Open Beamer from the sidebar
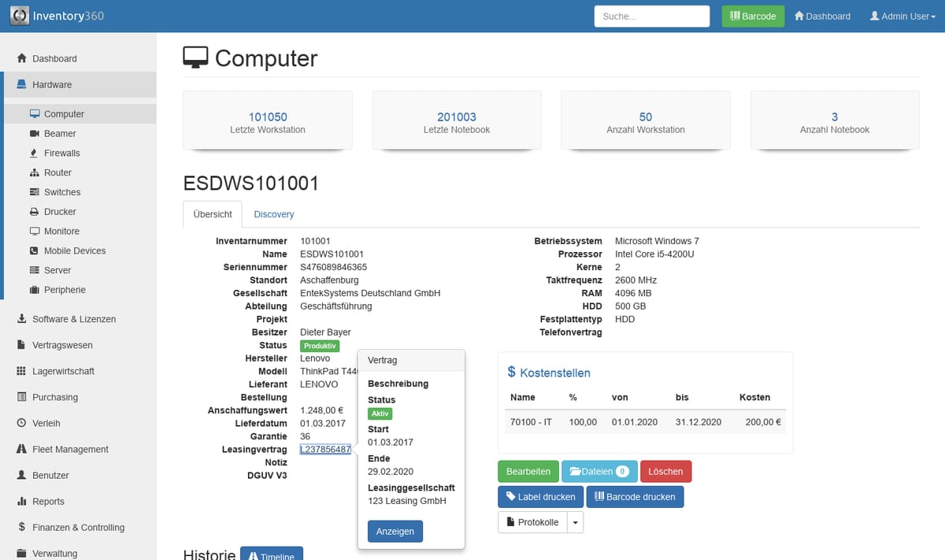This screenshot has width=945, height=560. coord(60,134)
